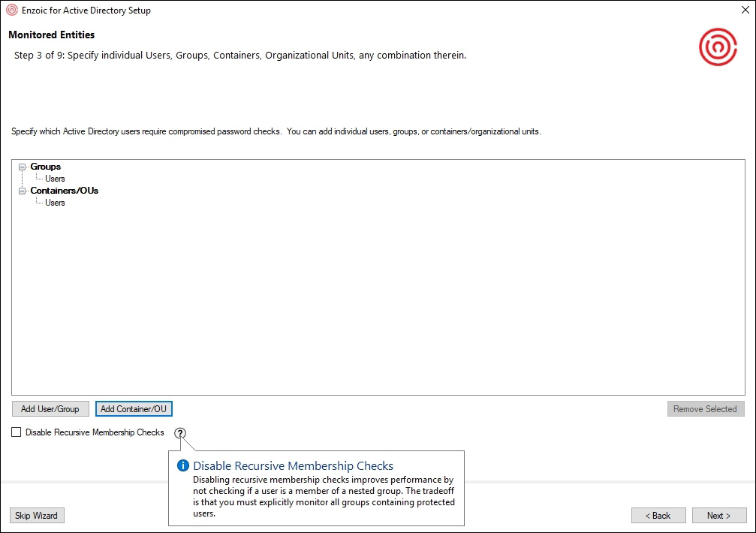Select Users under Containers/OUs

coord(55,203)
